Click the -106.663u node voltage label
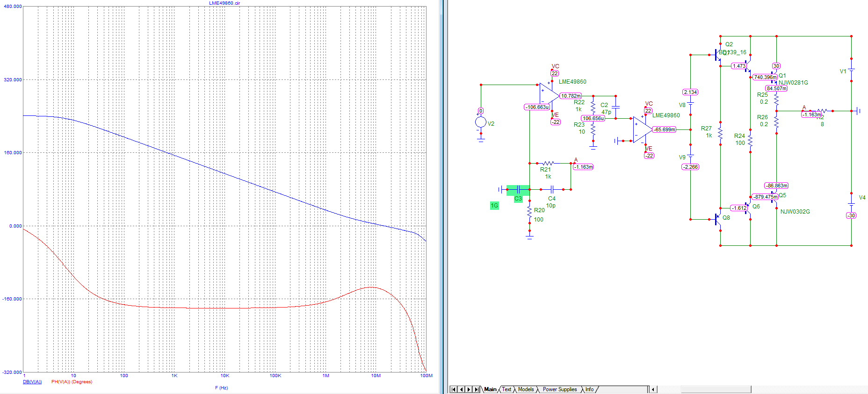 (537, 107)
